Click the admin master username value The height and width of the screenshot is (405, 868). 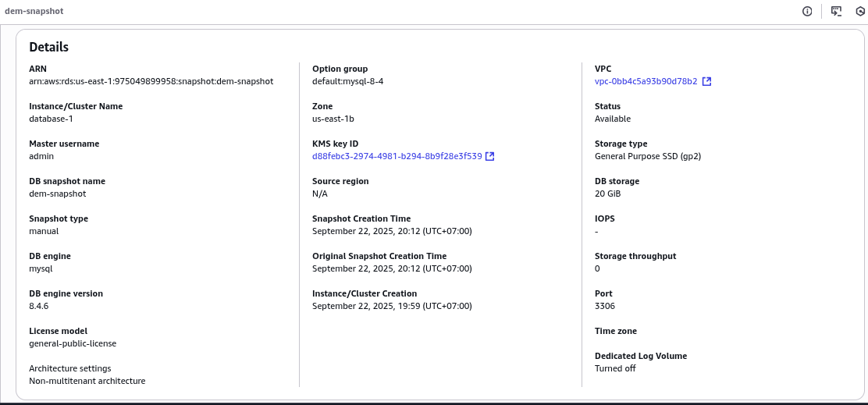41,156
